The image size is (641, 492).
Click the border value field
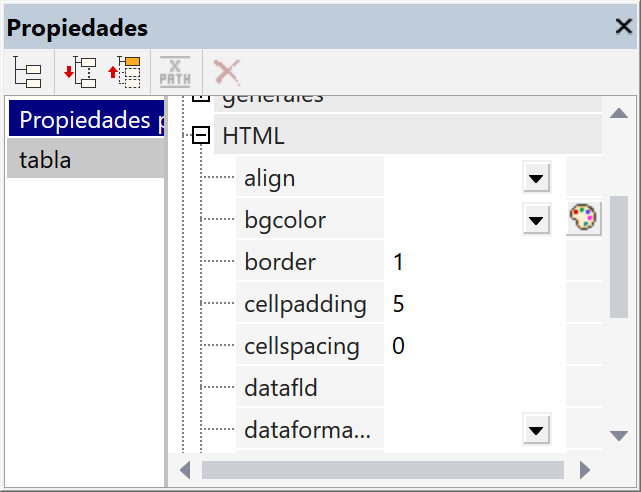point(474,262)
